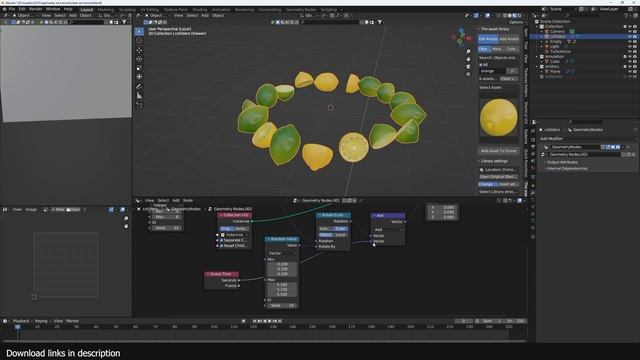Switch to the Shading workspace tab
Screen dimensions: 640x360
(x=200, y=9)
